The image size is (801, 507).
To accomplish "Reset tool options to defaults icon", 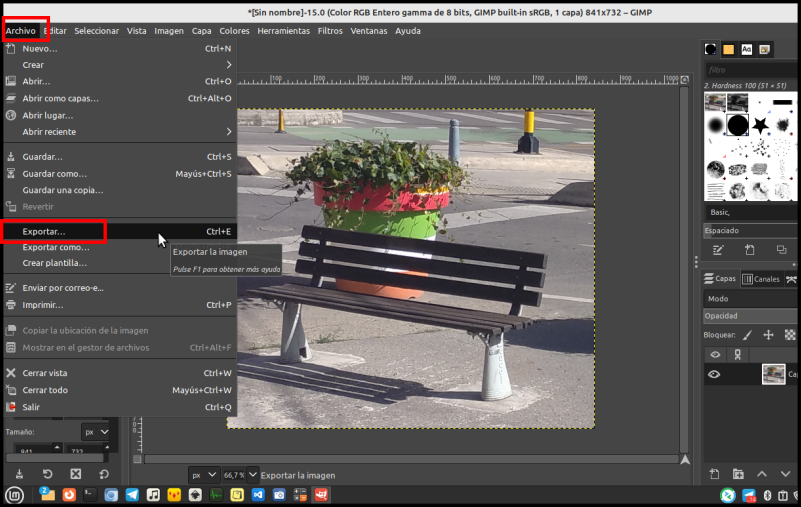I will 104,474.
